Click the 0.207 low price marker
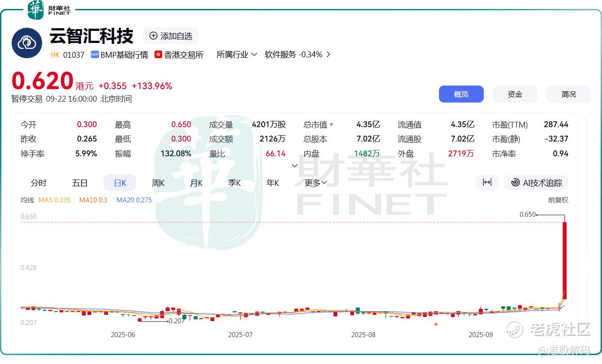The height and width of the screenshot is (364, 602). 176,321
